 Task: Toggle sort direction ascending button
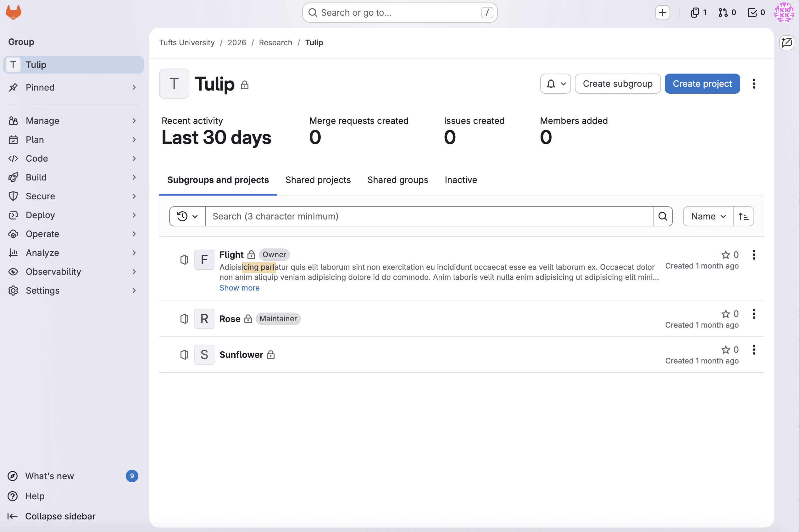[743, 216]
